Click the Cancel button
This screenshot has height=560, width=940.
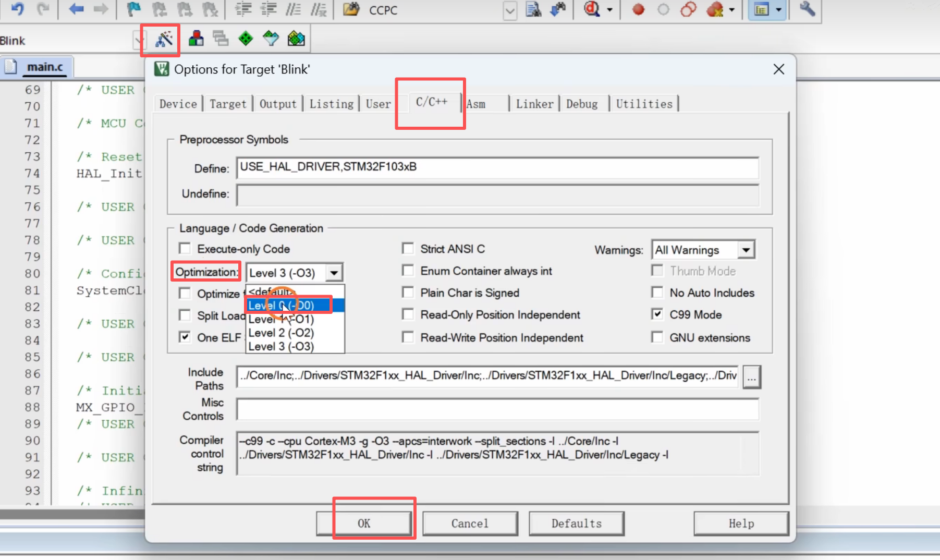470,523
